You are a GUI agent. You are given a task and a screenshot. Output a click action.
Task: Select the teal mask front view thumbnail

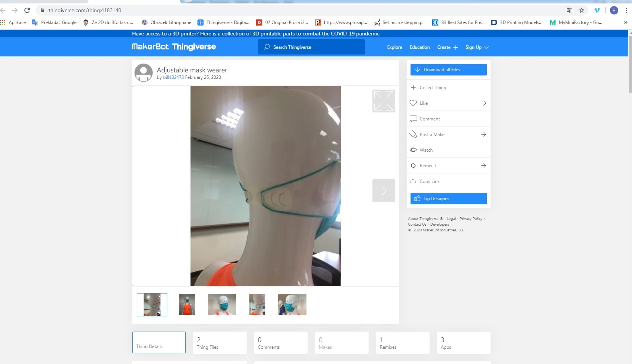222,305
